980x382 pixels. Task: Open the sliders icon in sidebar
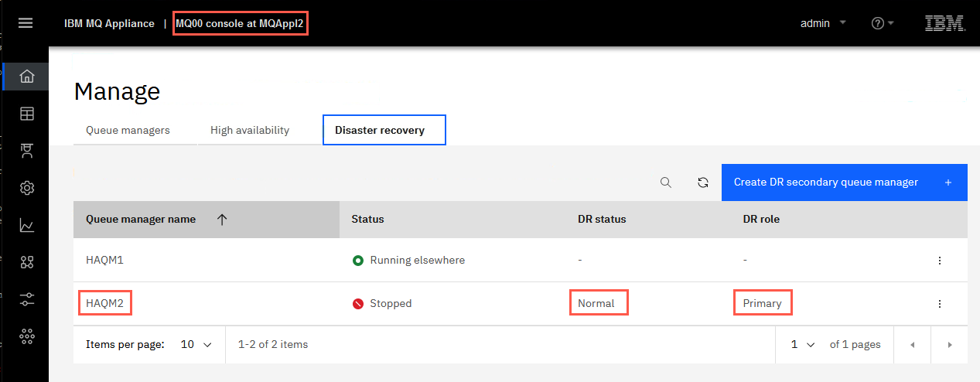26,300
